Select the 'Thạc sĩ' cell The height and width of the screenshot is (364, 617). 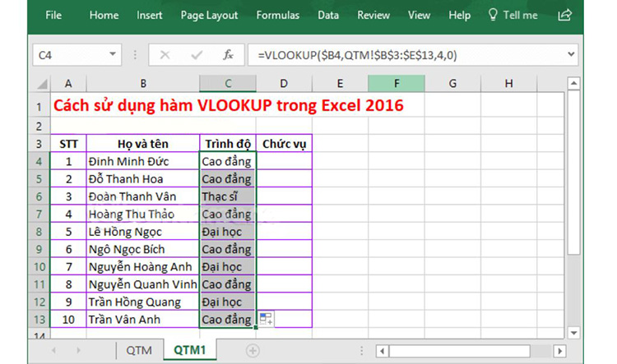(228, 196)
